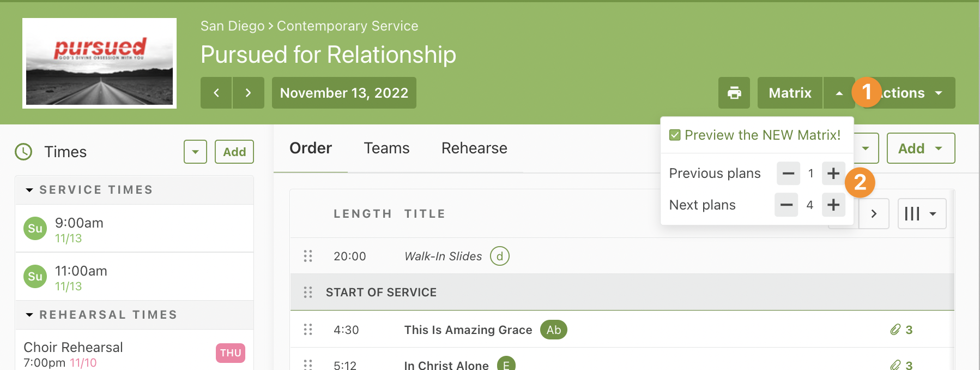Image resolution: width=980 pixels, height=370 pixels.
Task: Click the Times clock icon
Action: coord(23,152)
